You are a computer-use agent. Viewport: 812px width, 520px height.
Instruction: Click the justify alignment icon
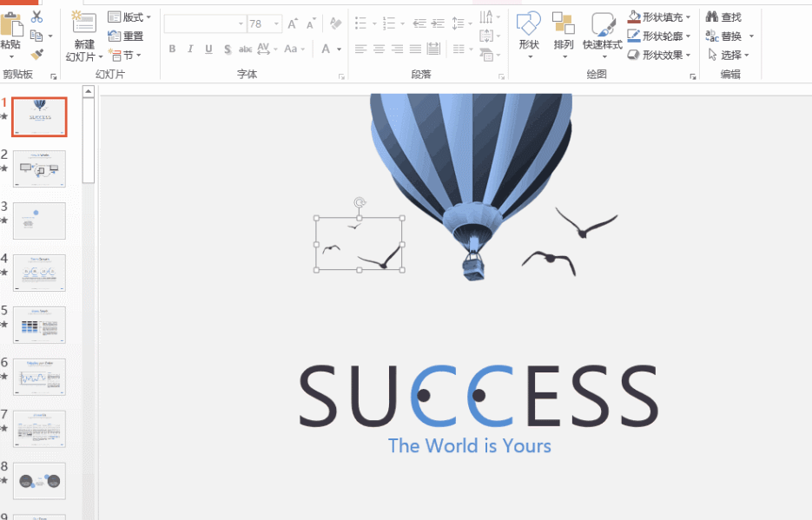415,49
